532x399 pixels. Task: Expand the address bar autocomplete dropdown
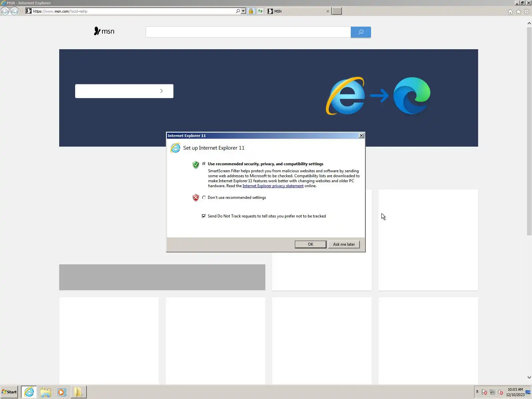pyautogui.click(x=243, y=11)
